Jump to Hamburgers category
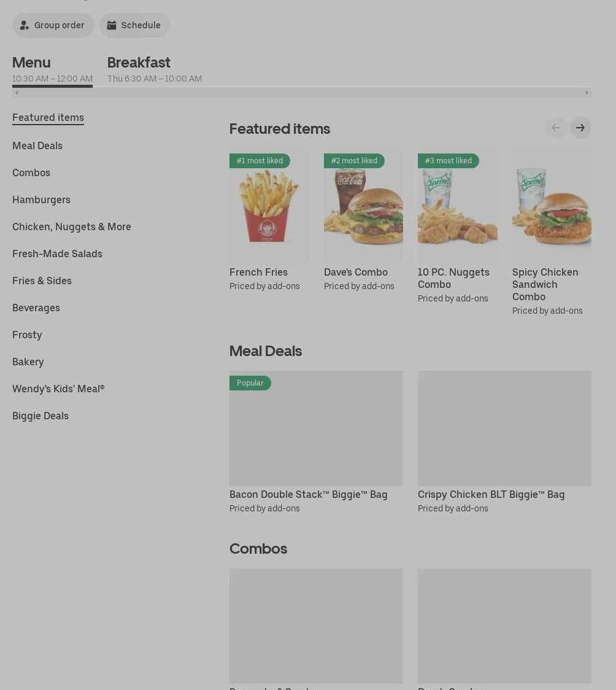The image size is (616, 690). click(41, 200)
